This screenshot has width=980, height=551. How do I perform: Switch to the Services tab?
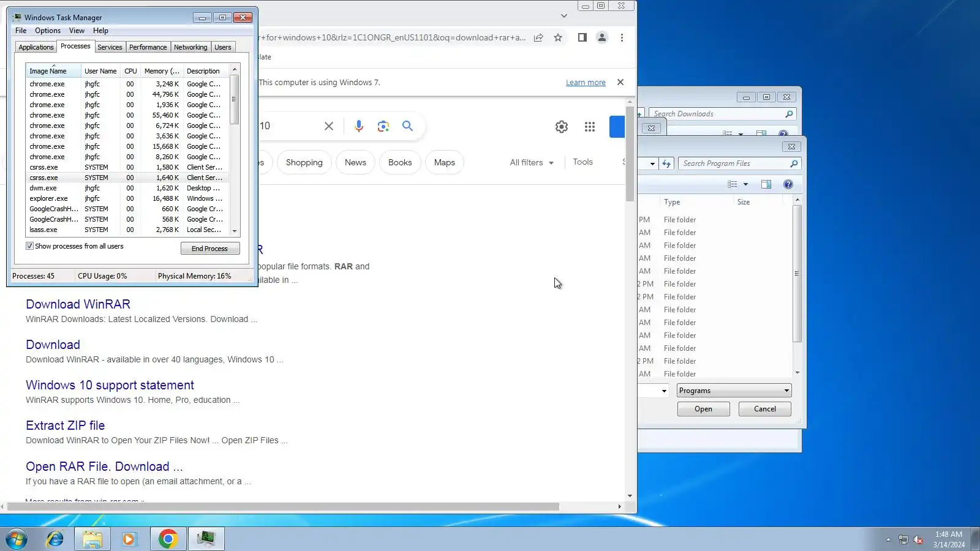click(x=110, y=47)
